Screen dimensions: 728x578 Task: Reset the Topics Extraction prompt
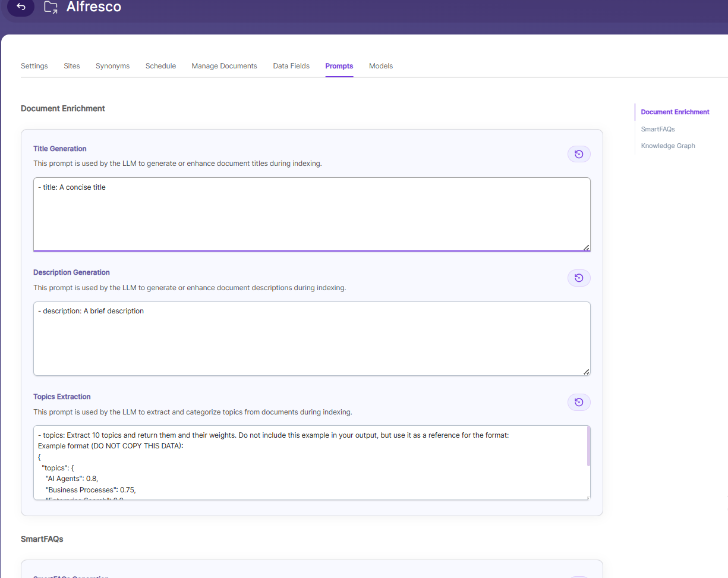pos(579,403)
